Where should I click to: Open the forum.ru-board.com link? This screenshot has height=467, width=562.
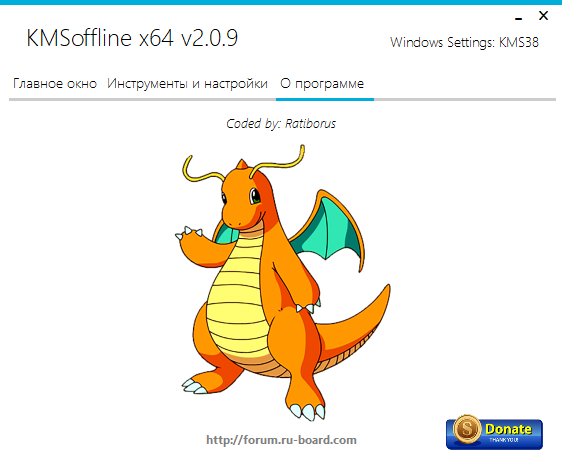[281, 440]
